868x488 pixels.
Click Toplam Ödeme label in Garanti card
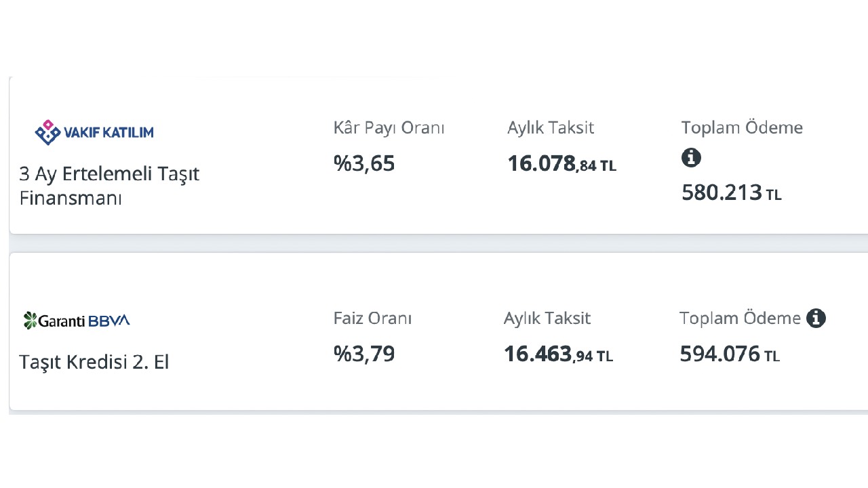pyautogui.click(x=741, y=318)
